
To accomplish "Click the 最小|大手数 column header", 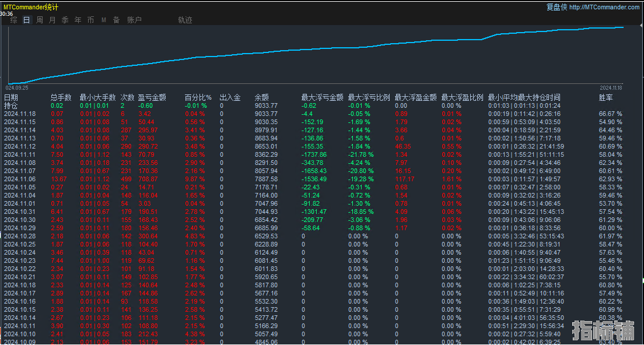I will point(98,98).
